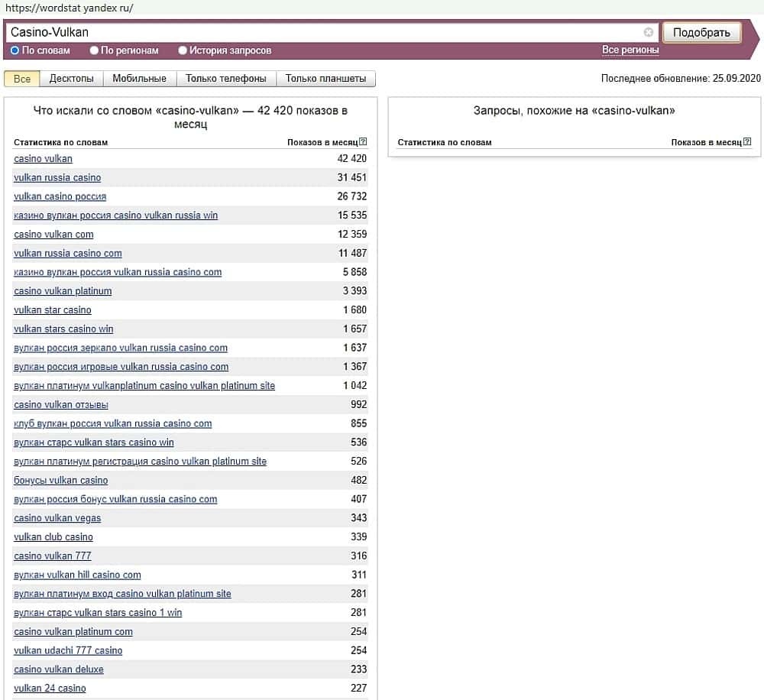The width and height of the screenshot is (764, 700).
Task: Open the 'Только телефоны' tab
Action: (226, 79)
